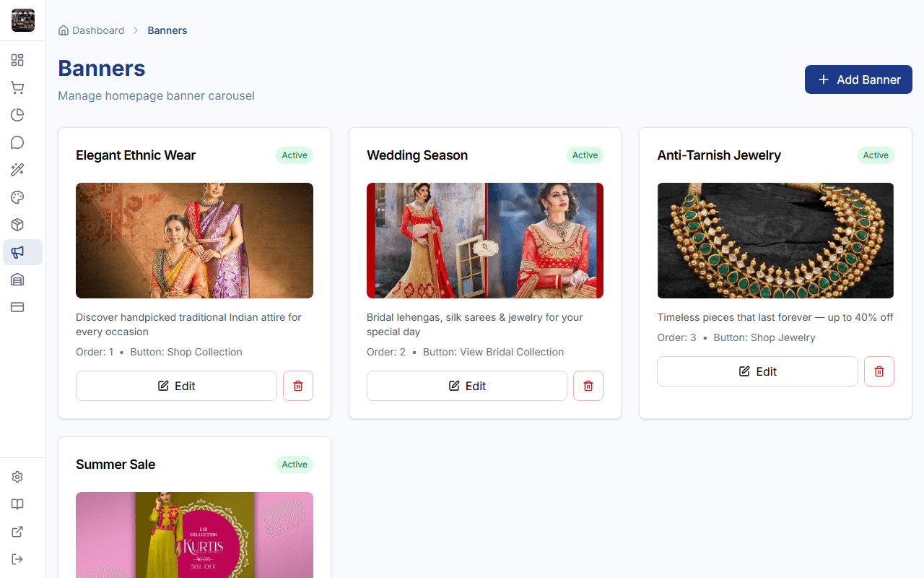Image resolution: width=924 pixels, height=578 pixels.
Task: Open the dashboard grid icon in sidebar
Action: pyautogui.click(x=17, y=60)
